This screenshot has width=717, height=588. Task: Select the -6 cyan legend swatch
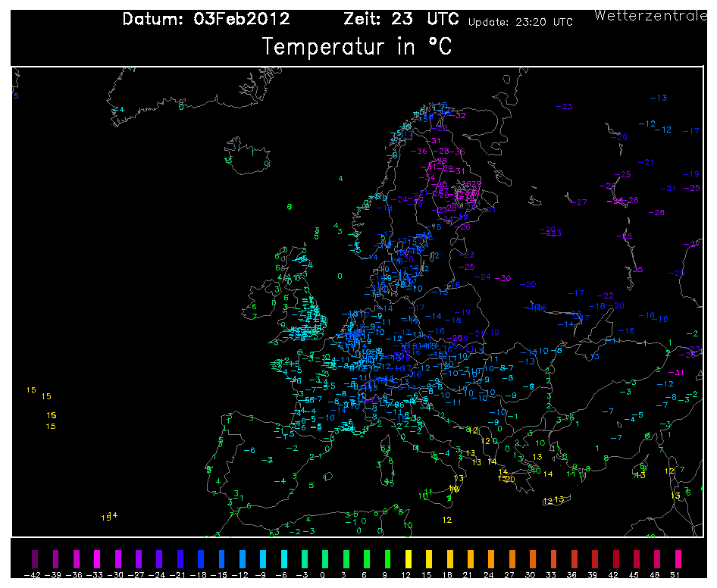tap(284, 558)
